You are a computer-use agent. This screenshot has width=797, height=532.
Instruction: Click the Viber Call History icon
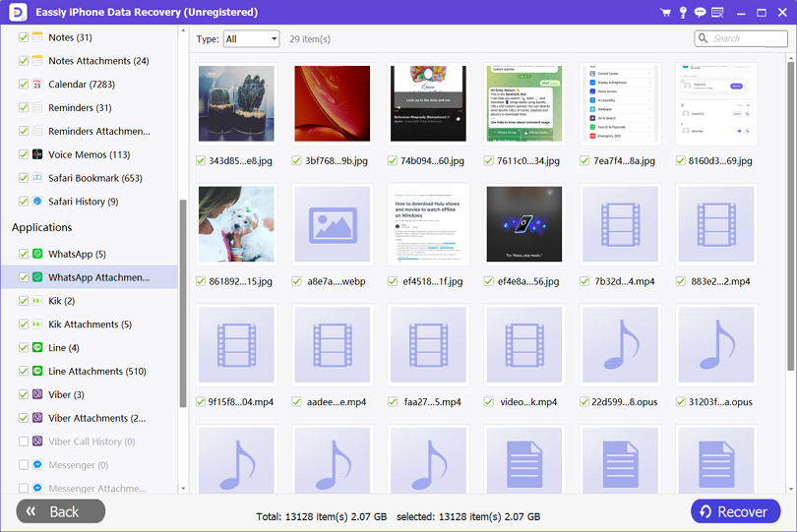click(37, 442)
